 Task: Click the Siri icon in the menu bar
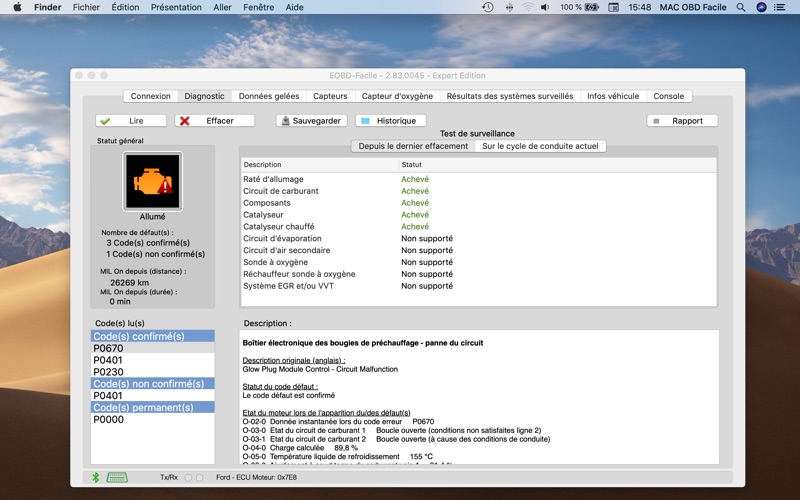coord(761,7)
